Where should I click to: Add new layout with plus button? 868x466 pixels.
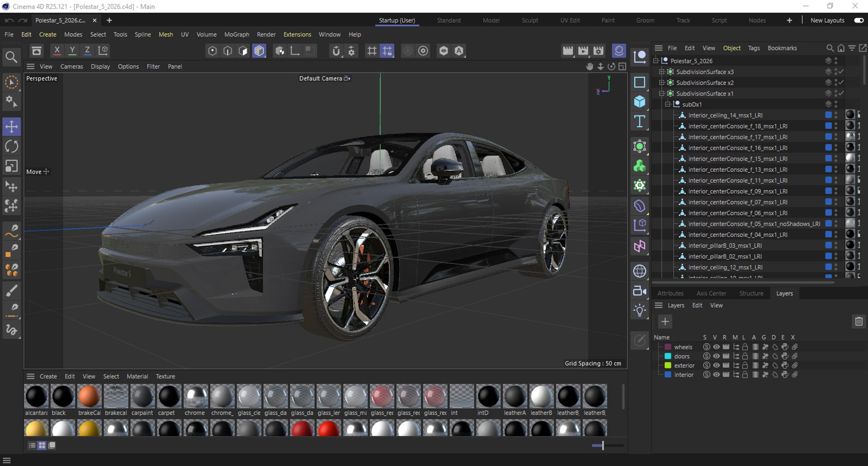tap(789, 20)
